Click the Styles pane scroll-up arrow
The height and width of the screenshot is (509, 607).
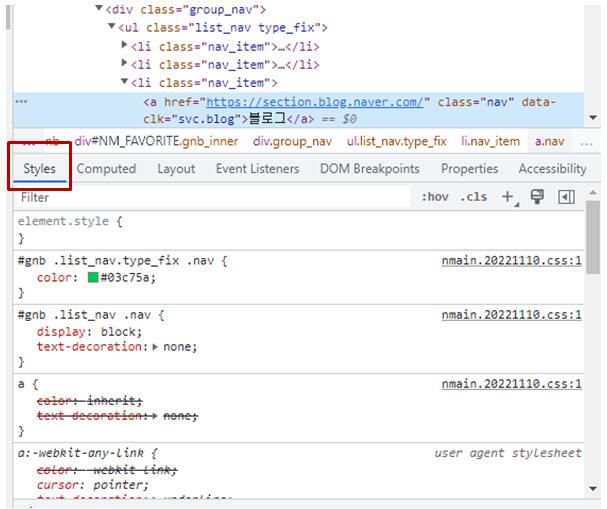point(593,192)
